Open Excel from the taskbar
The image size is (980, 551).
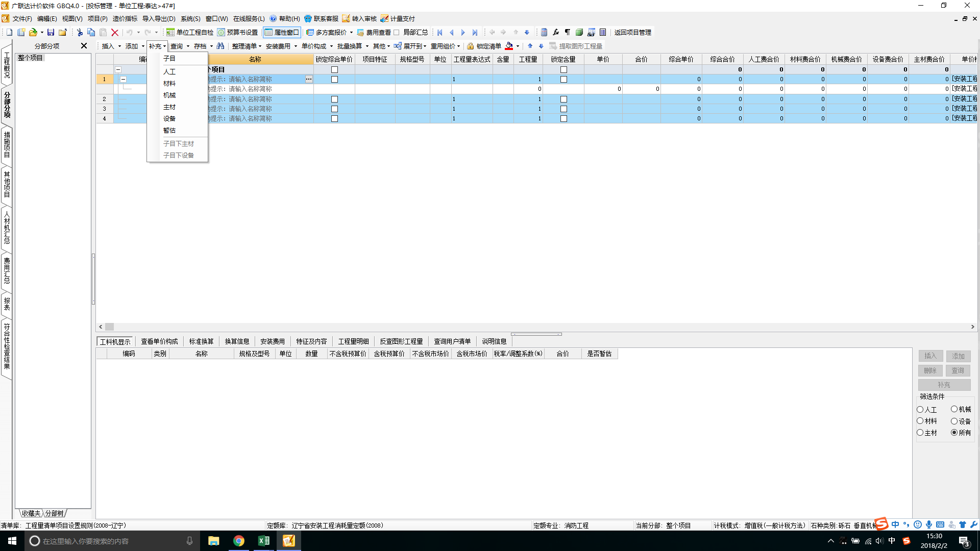tap(264, 541)
